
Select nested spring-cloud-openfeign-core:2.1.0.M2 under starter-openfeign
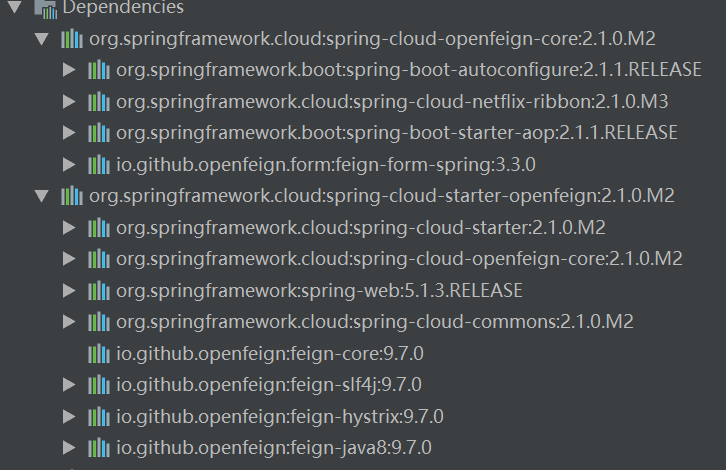click(x=399, y=259)
